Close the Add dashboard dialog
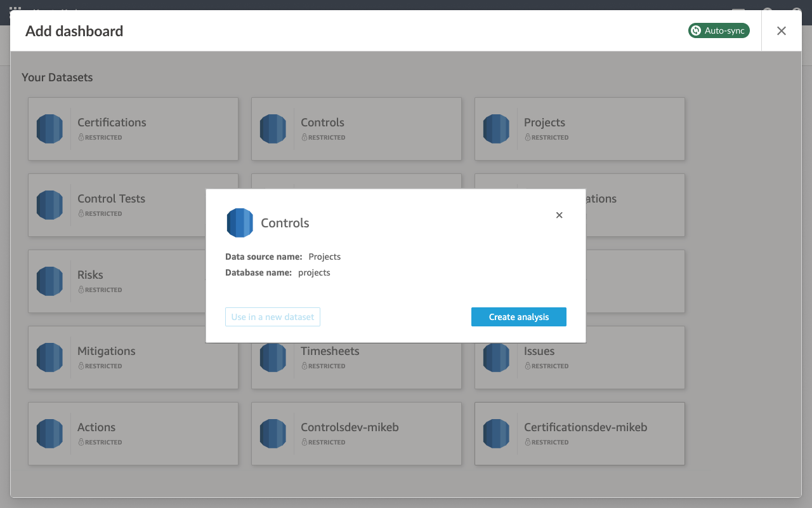812x508 pixels. click(781, 31)
